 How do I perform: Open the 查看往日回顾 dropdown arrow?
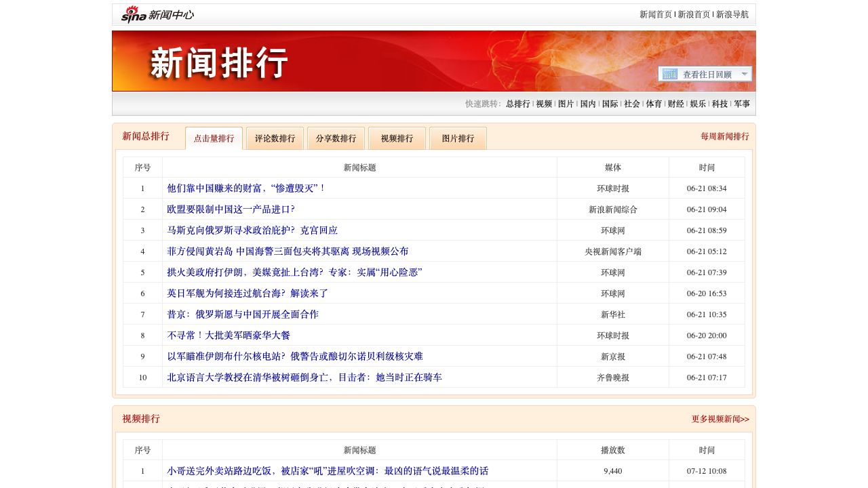[x=744, y=74]
